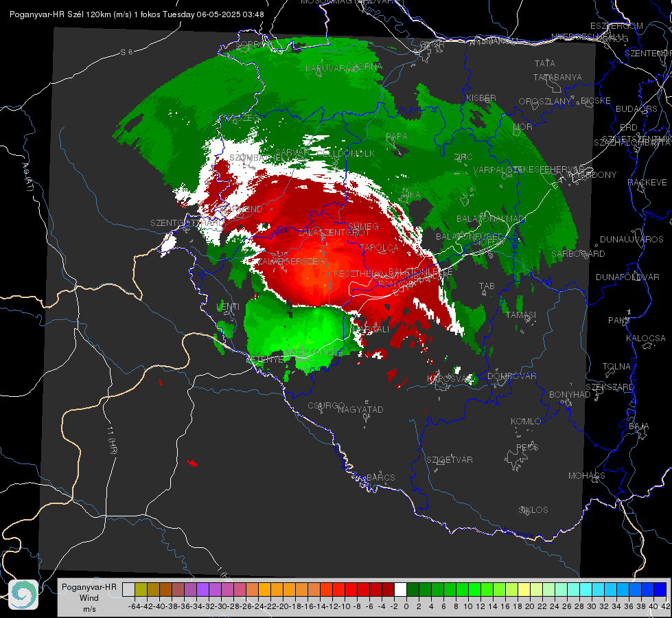The height and width of the screenshot is (618, 672).
Task: Click the TAB town label
Action: pyautogui.click(x=487, y=286)
